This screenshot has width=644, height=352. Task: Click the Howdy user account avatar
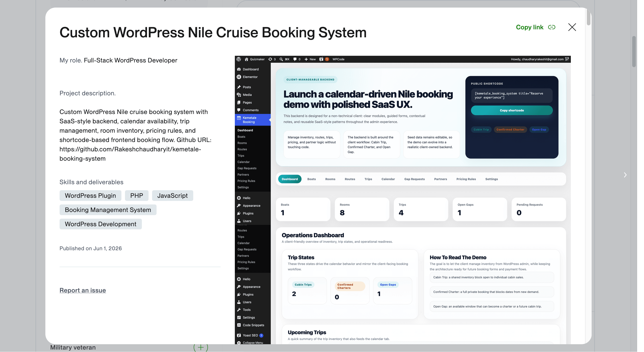[x=567, y=59]
